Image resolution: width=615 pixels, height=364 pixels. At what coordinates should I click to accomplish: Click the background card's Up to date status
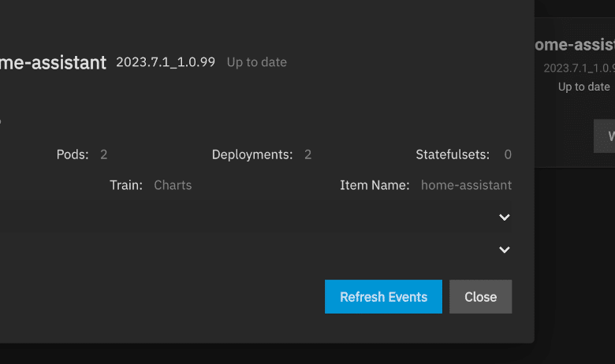(583, 87)
